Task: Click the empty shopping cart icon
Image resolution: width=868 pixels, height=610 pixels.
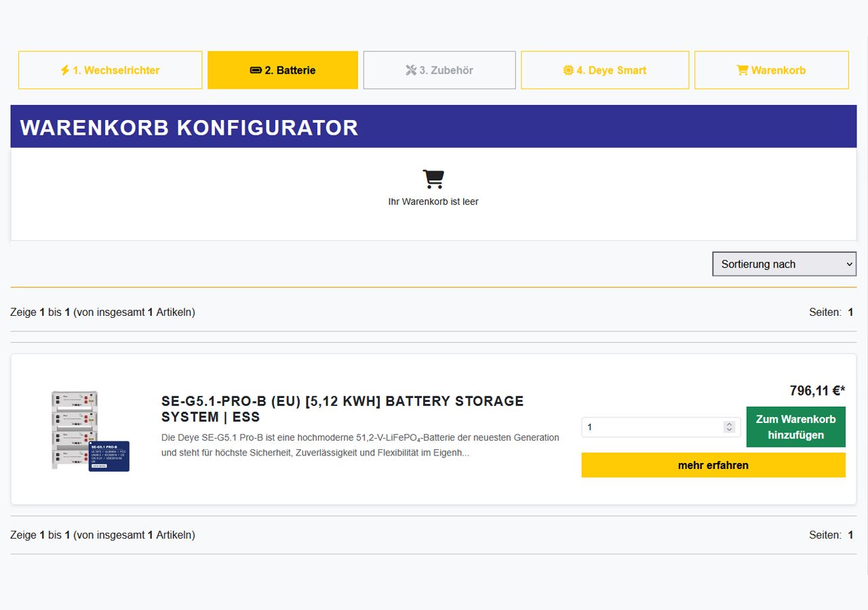Action: point(433,179)
